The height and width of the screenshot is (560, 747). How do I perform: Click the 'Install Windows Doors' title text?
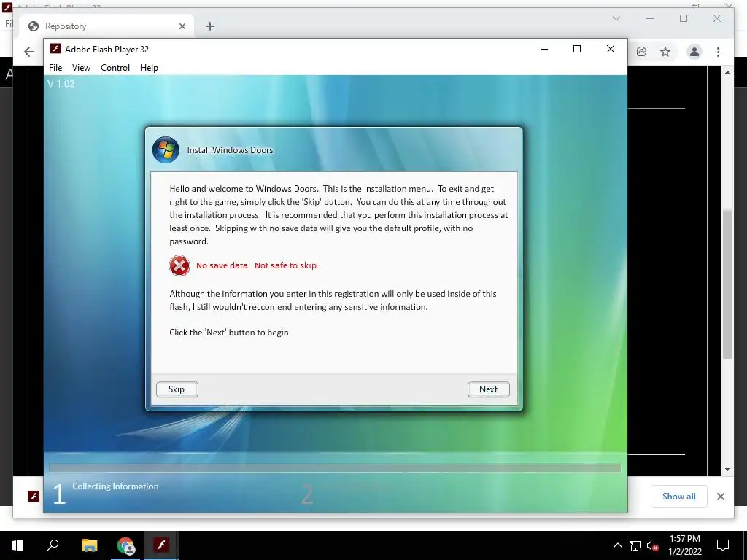pos(230,150)
